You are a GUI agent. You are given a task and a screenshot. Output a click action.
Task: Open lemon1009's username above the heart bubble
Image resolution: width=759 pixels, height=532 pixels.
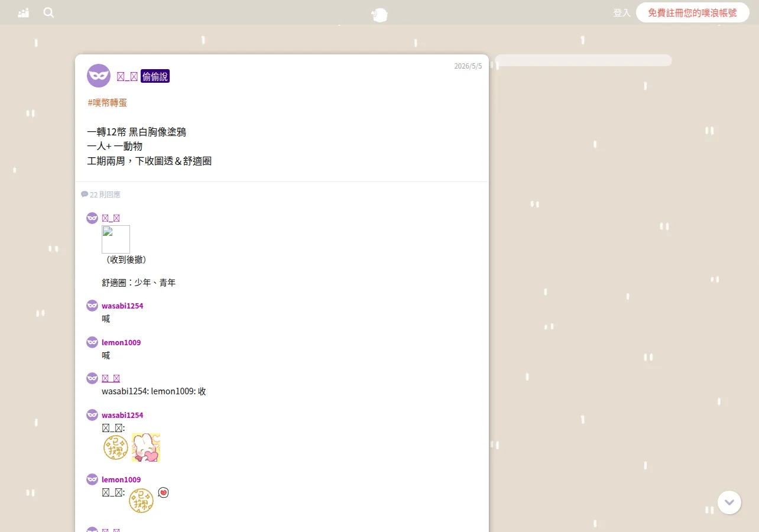(121, 479)
